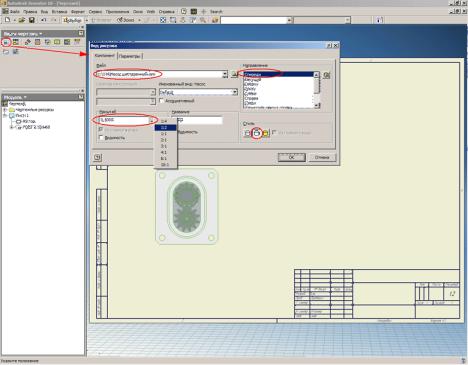Toggle the Ассоциативный checkbox
468x365 pixels.
tap(162, 101)
